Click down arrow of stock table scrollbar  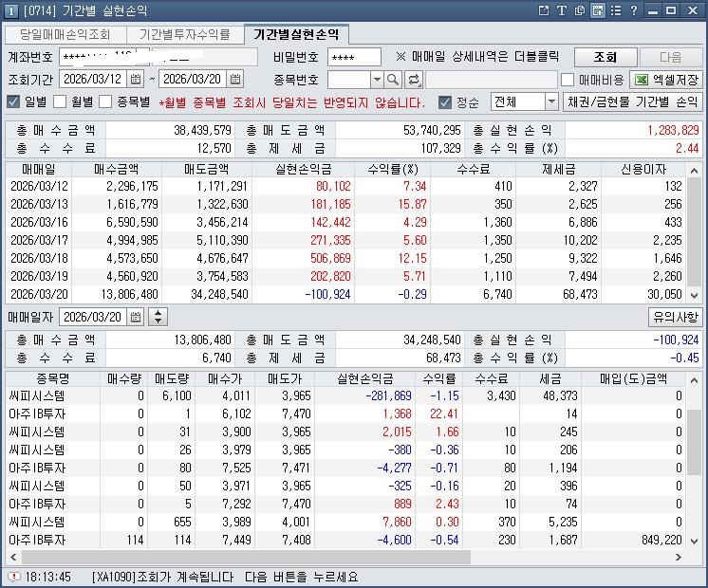click(x=694, y=541)
